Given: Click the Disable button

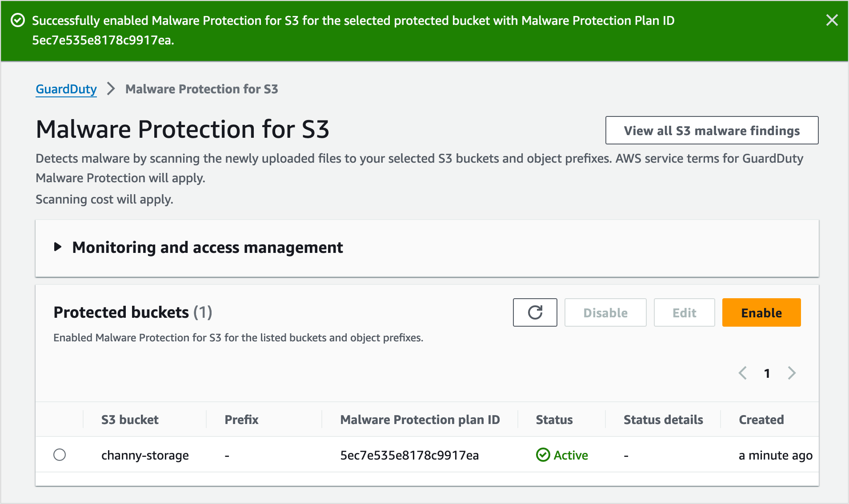Looking at the screenshot, I should pyautogui.click(x=605, y=313).
